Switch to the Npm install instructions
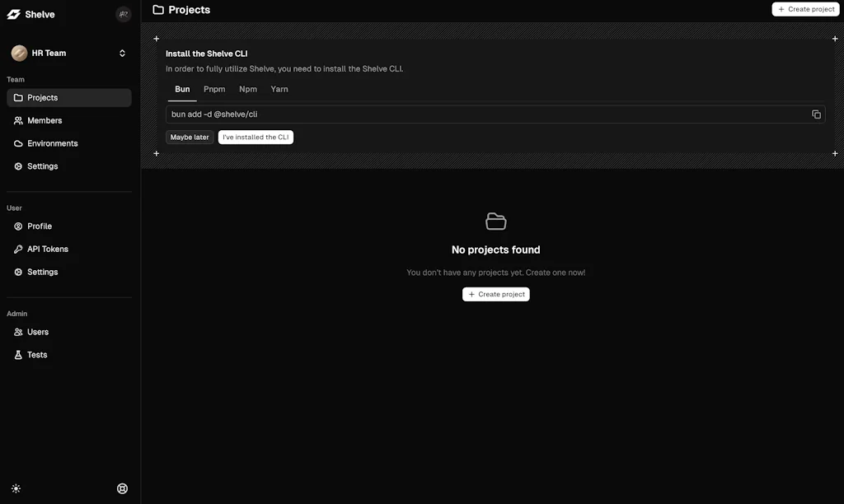844x504 pixels. tap(247, 89)
